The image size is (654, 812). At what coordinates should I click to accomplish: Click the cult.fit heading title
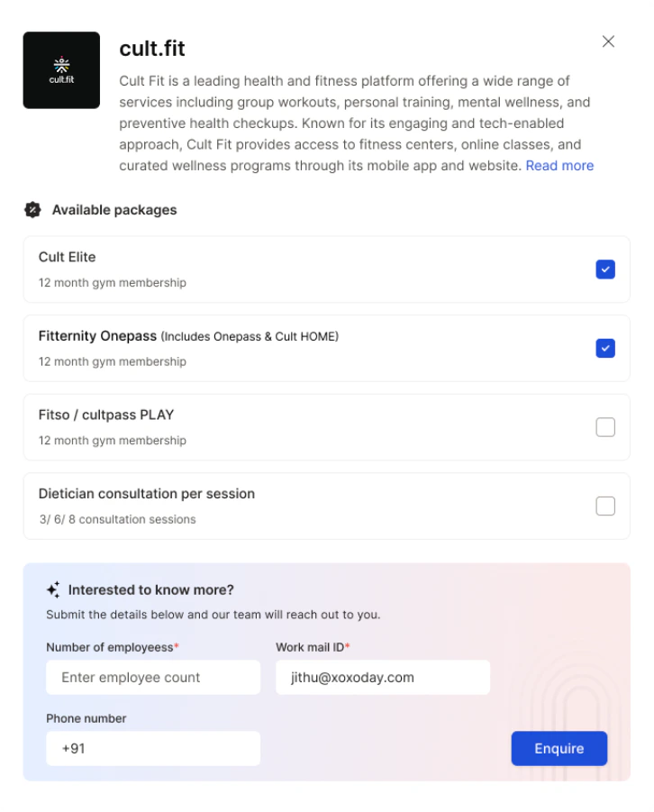[x=151, y=49]
